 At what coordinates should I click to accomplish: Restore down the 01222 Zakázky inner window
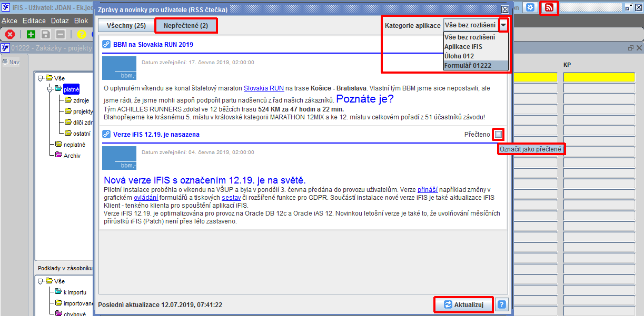pos(631,48)
